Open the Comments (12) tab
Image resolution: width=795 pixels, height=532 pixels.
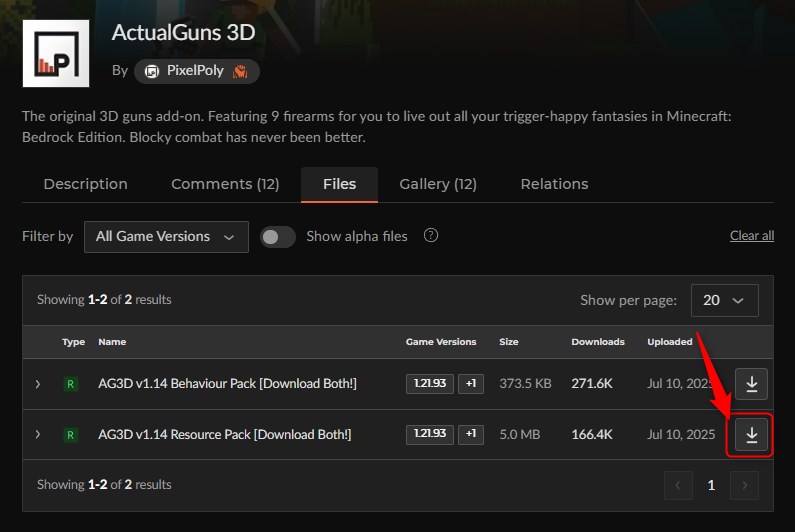tap(225, 184)
